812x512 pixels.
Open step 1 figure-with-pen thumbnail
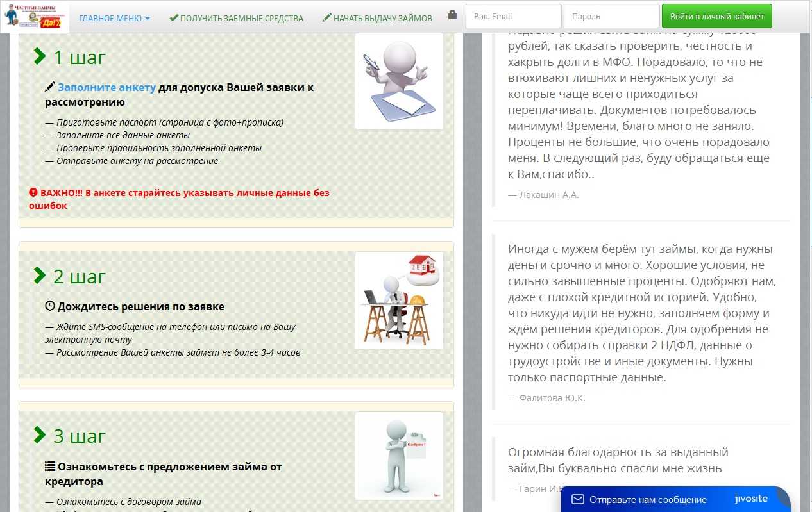coord(399,81)
